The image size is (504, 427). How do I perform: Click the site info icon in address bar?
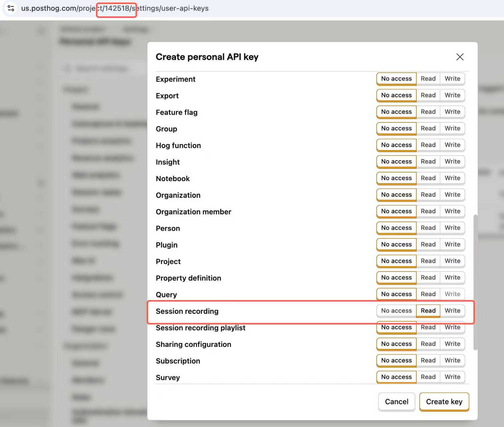point(11,8)
